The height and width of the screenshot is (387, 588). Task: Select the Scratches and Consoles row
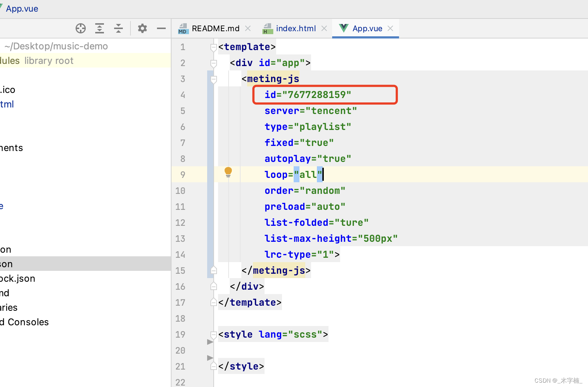point(85,322)
